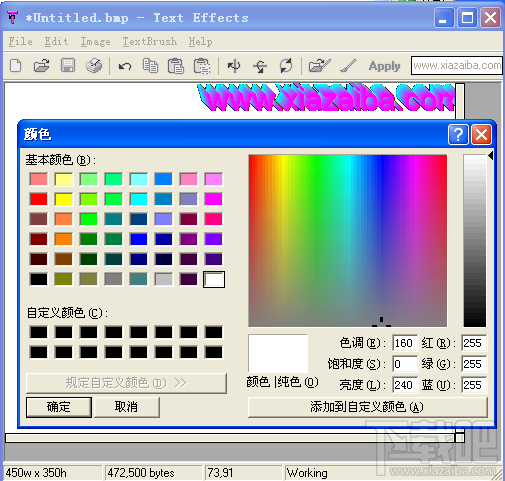Click the flip horizontal icon
The image size is (505, 481).
234,65
